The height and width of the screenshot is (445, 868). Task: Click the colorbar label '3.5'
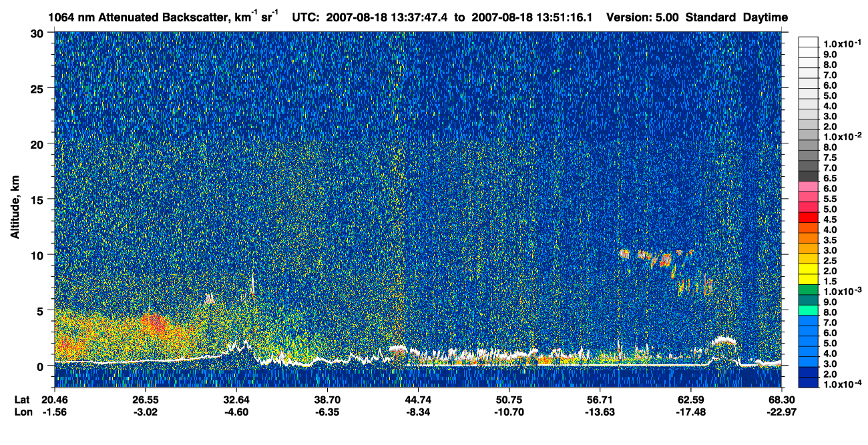click(829, 240)
